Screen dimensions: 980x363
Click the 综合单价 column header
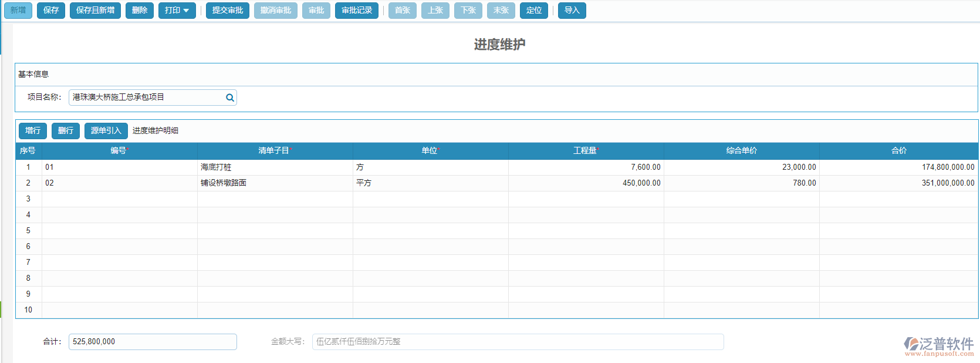pyautogui.click(x=741, y=151)
